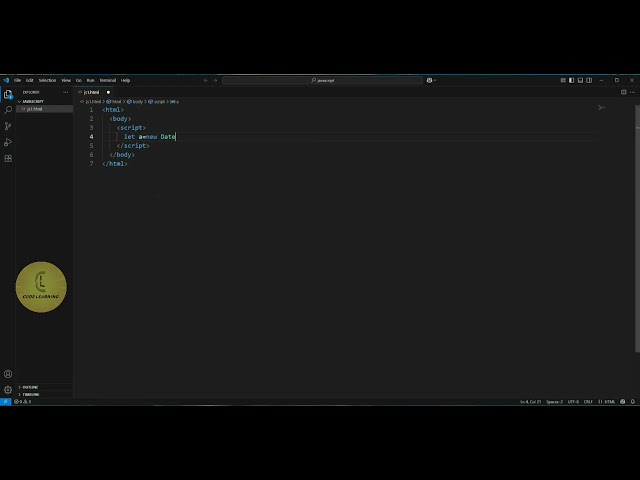Click the html breadcrumb item
The image size is (640, 480).
pos(117,102)
